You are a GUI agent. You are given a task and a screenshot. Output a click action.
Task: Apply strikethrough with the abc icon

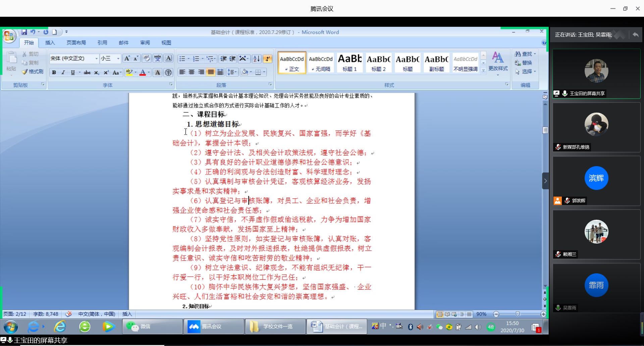(x=87, y=72)
